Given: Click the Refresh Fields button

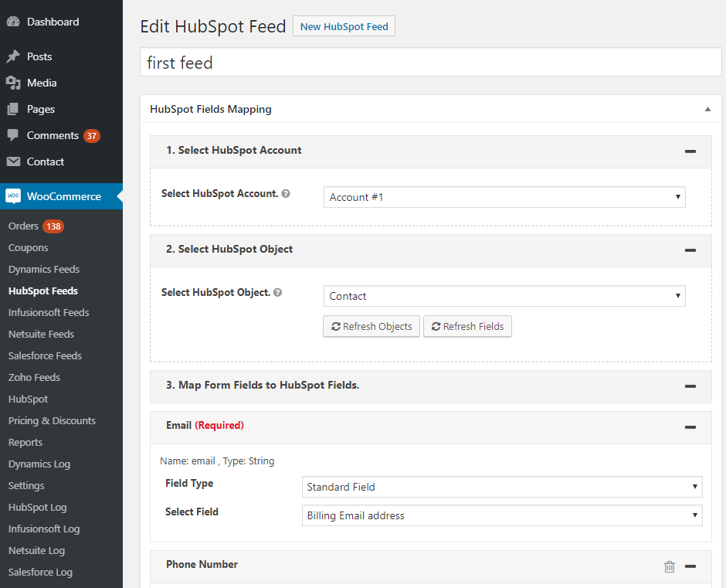Looking at the screenshot, I should [x=467, y=327].
